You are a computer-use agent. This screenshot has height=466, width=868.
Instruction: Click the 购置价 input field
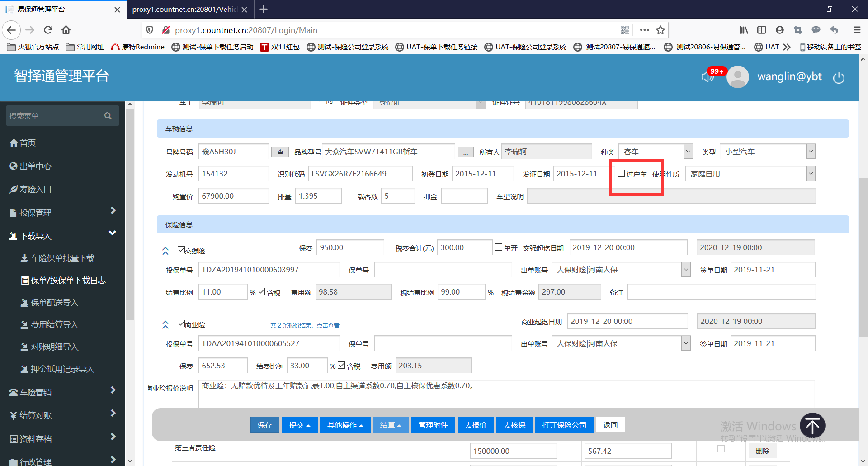[233, 196]
